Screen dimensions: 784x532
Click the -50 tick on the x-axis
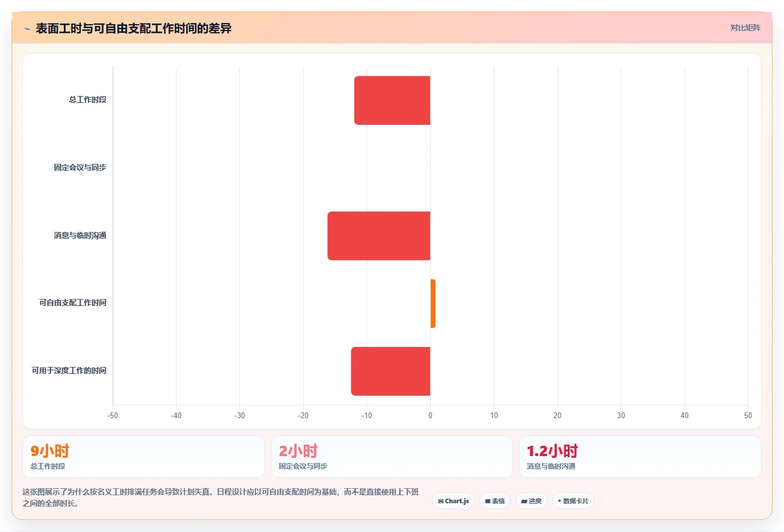[x=113, y=415]
